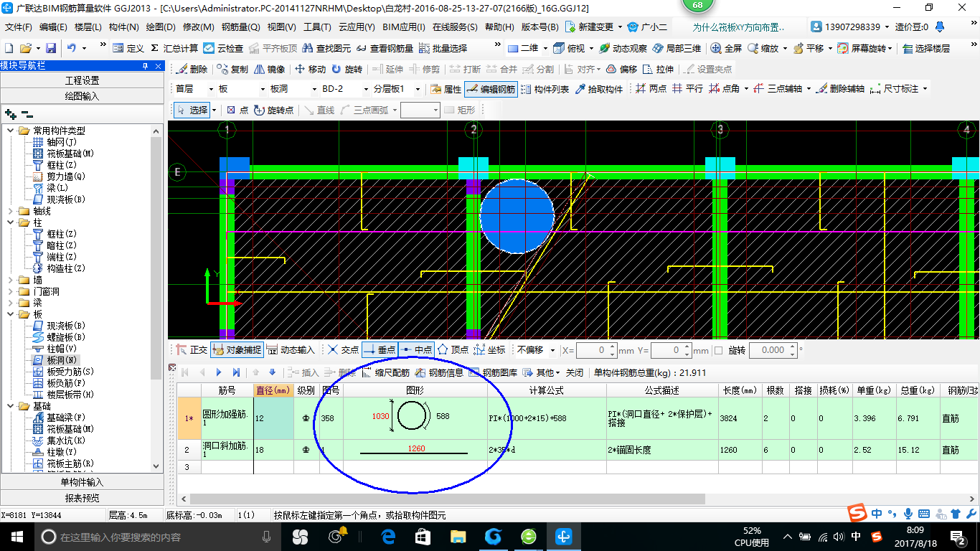This screenshot has height=551, width=980.
Task: Click 查找图元 find element tool
Action: pyautogui.click(x=326, y=48)
